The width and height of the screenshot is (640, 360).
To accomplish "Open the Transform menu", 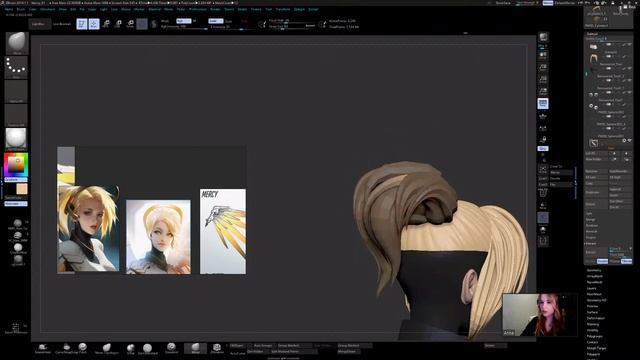I will [x=282, y=9].
